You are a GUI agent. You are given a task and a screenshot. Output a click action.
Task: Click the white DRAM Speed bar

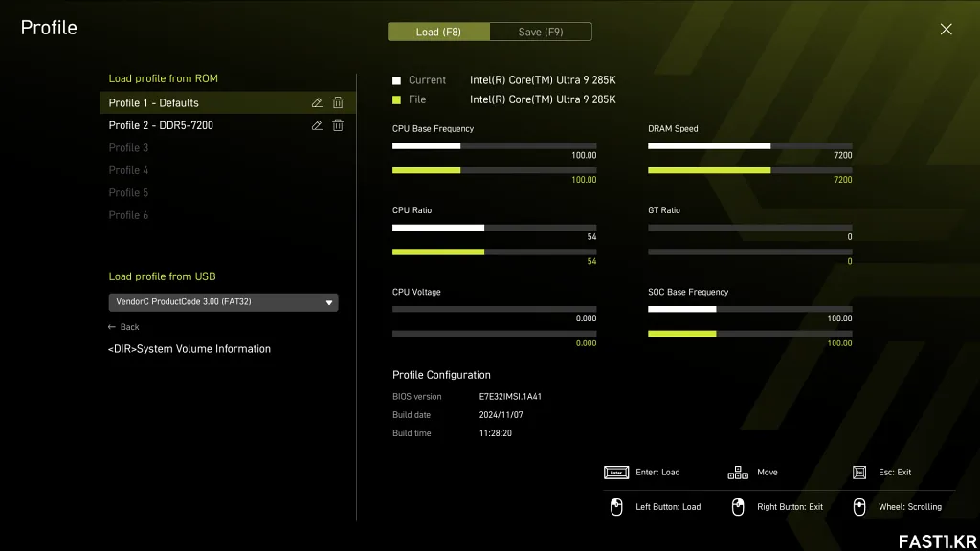(709, 146)
